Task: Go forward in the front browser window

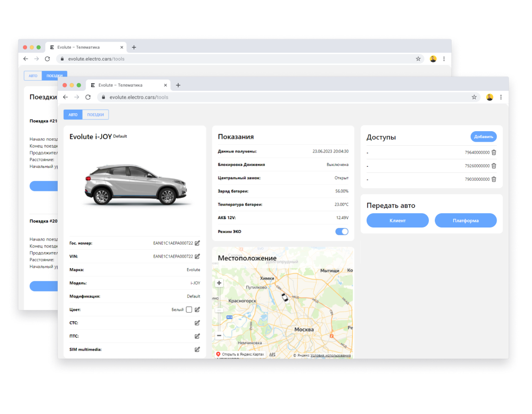Action: pyautogui.click(x=77, y=97)
